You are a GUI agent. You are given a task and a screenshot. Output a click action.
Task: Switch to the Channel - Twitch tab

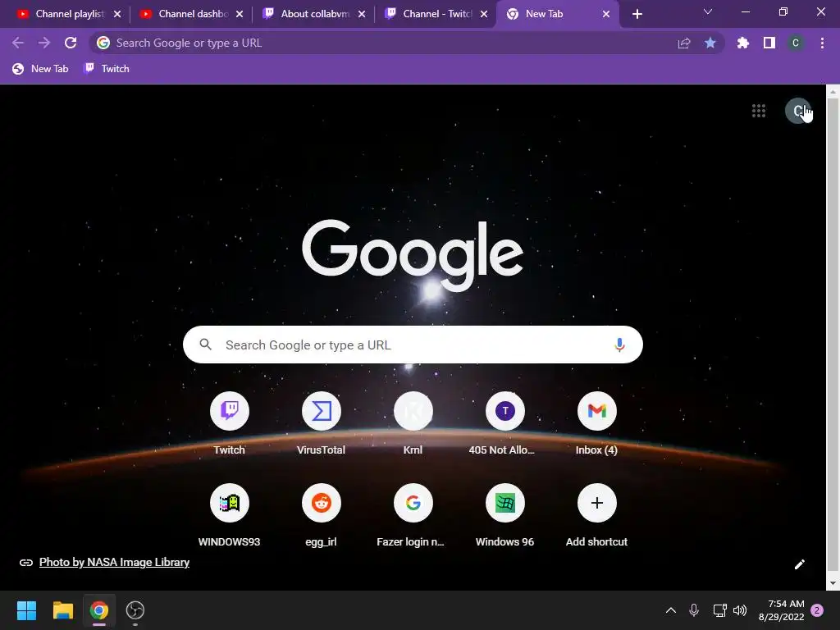(x=436, y=14)
